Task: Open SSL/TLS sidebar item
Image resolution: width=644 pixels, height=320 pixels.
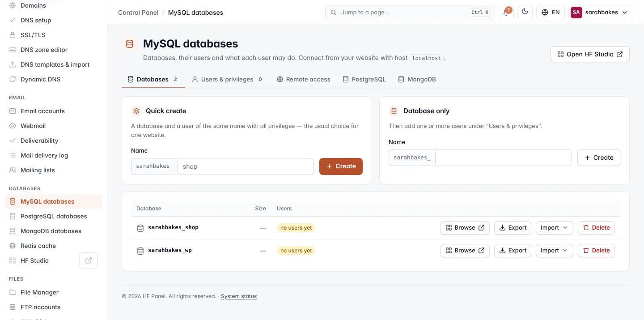Action: coord(53,35)
